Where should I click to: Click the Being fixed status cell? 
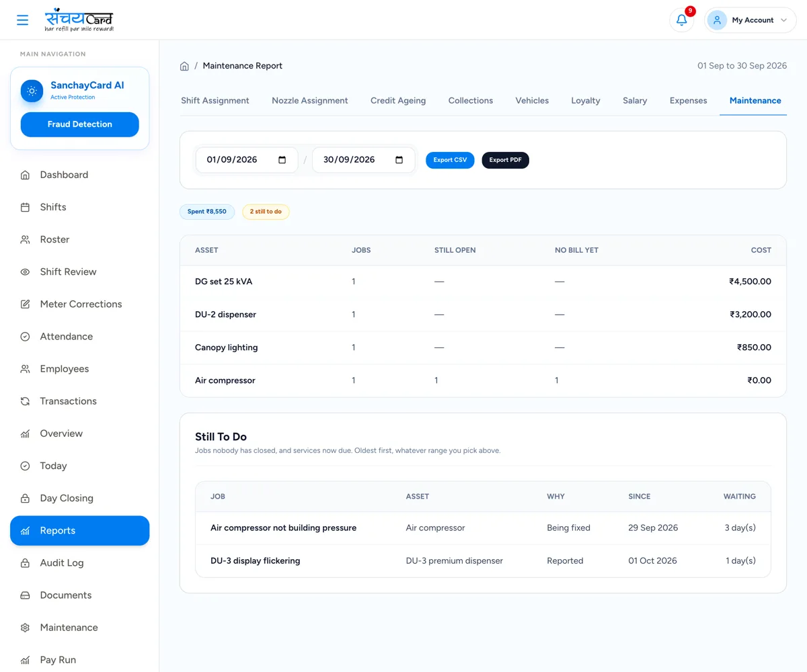coord(568,528)
